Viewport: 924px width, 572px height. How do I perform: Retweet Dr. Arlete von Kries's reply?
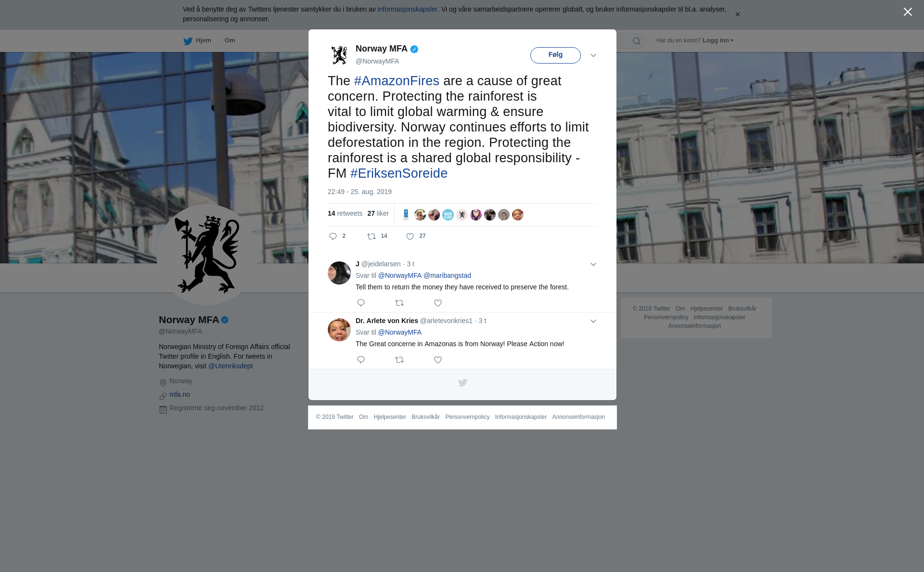tap(399, 360)
